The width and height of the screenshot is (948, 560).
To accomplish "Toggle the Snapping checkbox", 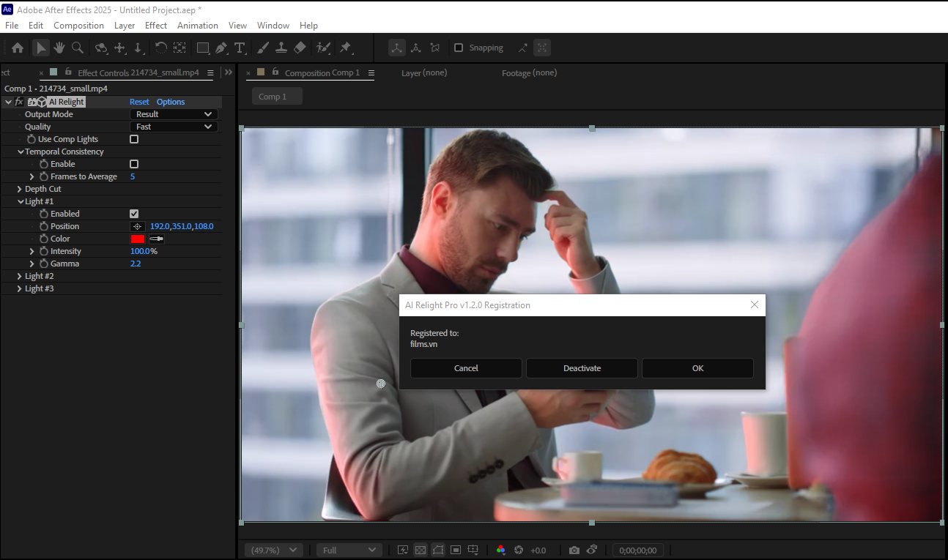I will click(x=459, y=48).
